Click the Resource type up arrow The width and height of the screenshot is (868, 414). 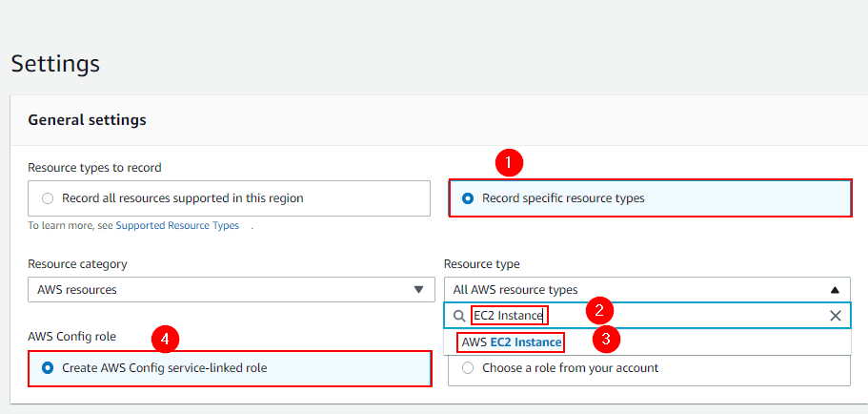coord(835,289)
